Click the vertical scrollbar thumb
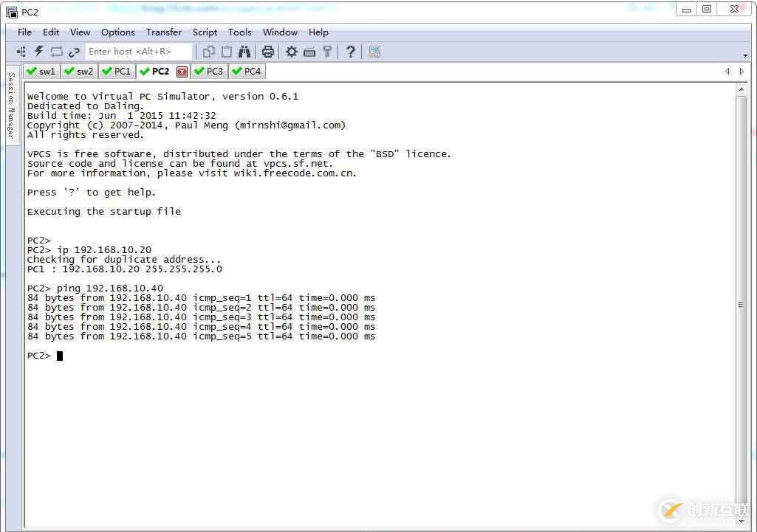757x532 pixels. pos(741,304)
